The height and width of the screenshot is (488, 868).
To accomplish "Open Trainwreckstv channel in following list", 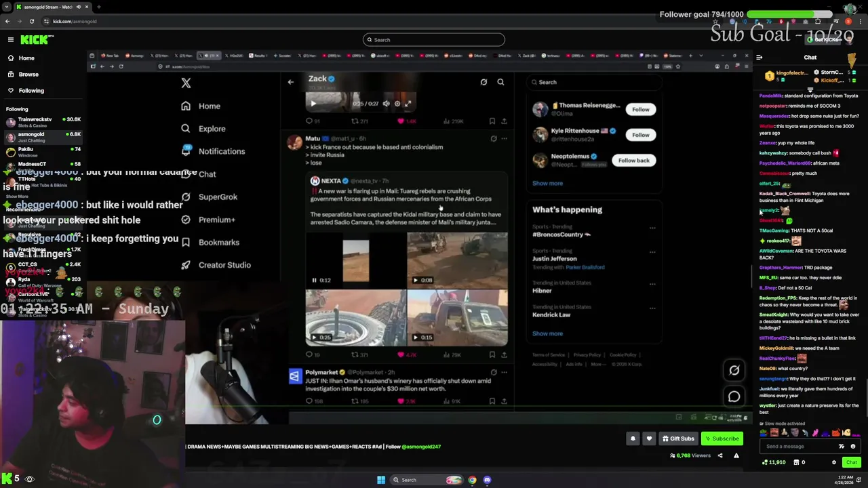I will pyautogui.click(x=42, y=122).
